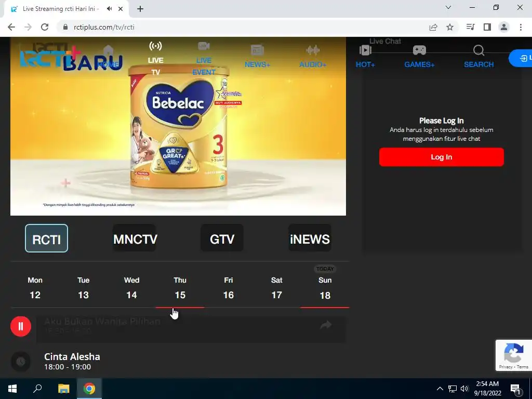Viewport: 532px width, 399px height.
Task: Open Chrome media control icon
Action: point(470,27)
